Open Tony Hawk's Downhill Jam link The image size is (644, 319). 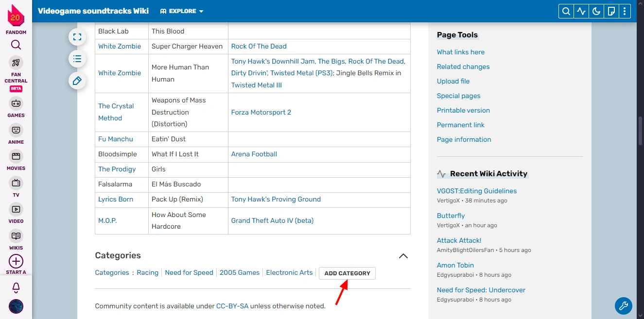tap(273, 61)
